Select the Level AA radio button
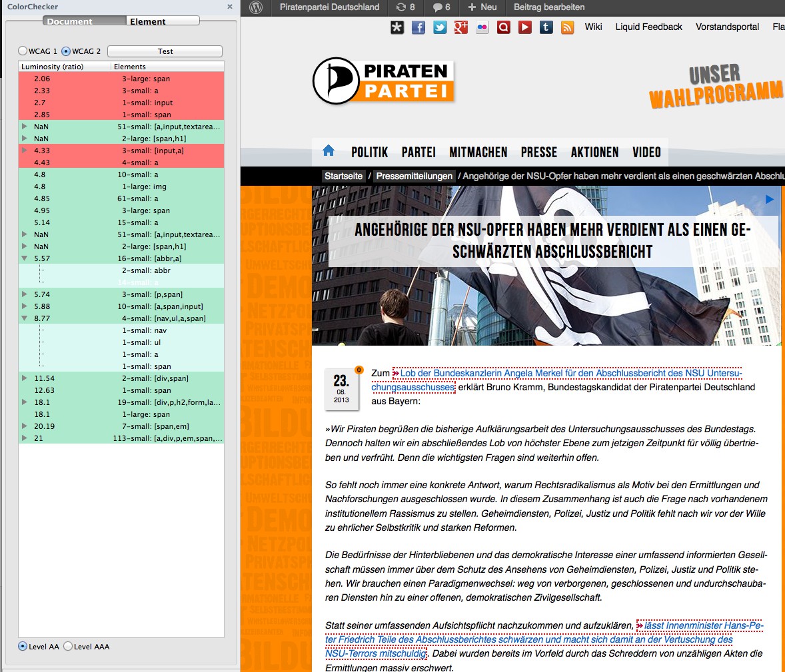Viewport: 785px width, 672px height. (x=23, y=646)
